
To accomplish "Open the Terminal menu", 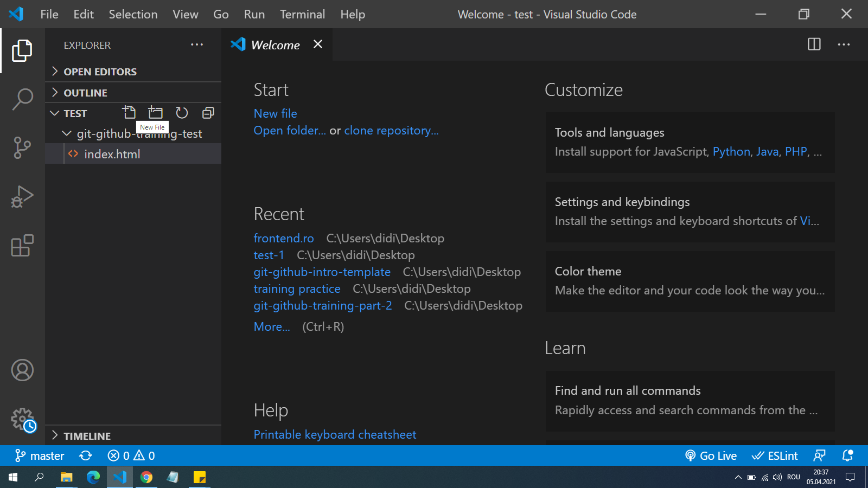I will pyautogui.click(x=302, y=15).
